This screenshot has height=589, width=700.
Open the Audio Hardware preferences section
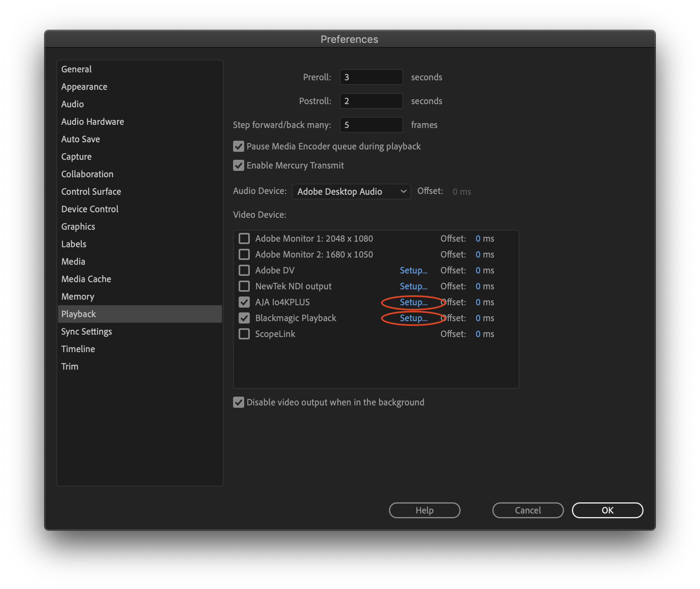92,122
